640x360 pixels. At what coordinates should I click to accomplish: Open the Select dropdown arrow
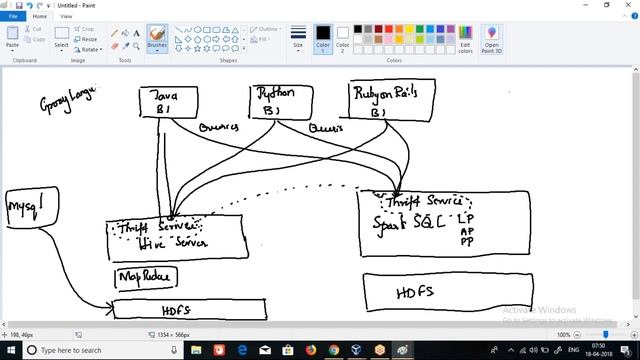61,51
